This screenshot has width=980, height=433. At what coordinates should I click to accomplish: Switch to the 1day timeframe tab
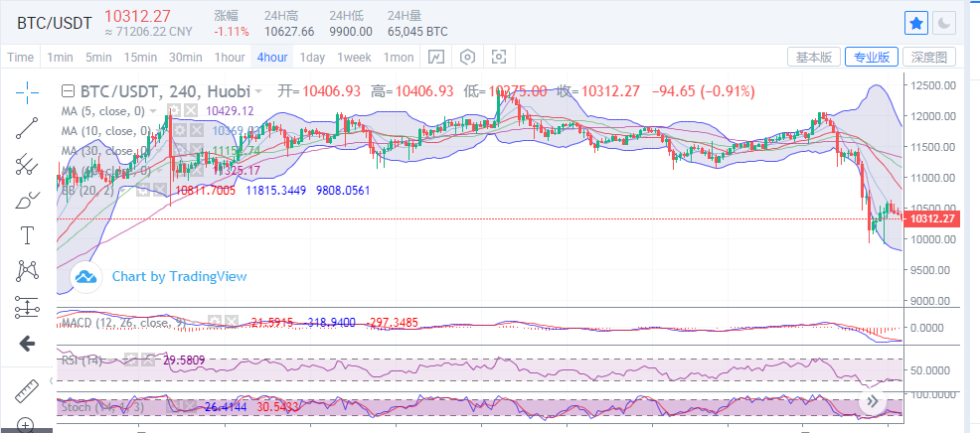pyautogui.click(x=312, y=57)
